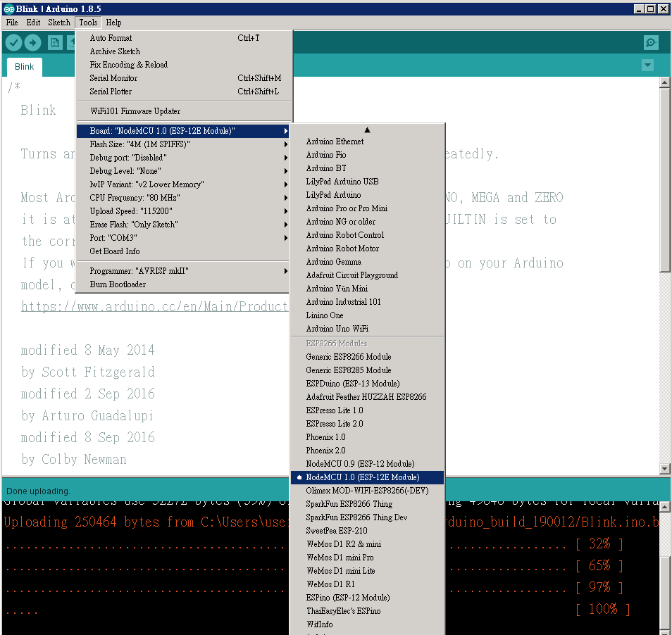Viewport: 672px width, 635px height.
Task: Open Serial Plotter from Tools menu
Action: [x=183, y=92]
